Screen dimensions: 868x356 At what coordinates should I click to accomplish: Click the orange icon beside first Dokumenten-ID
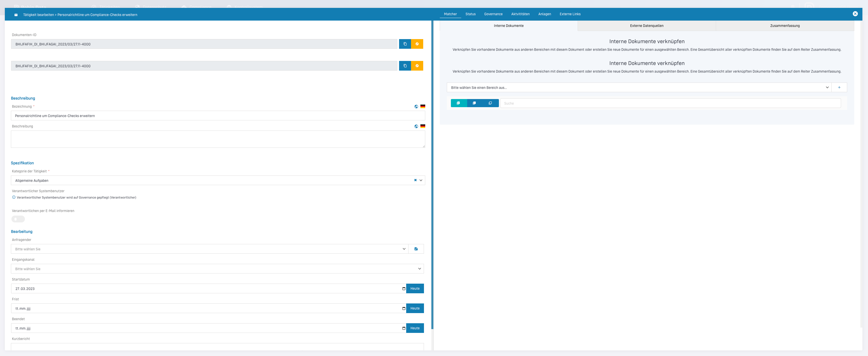(x=417, y=44)
